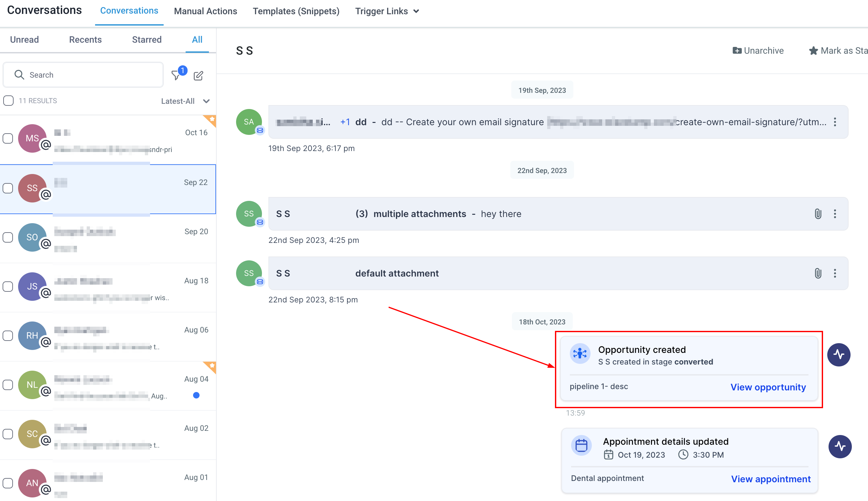
Task: Open the dd signature email message
Action: 558,122
